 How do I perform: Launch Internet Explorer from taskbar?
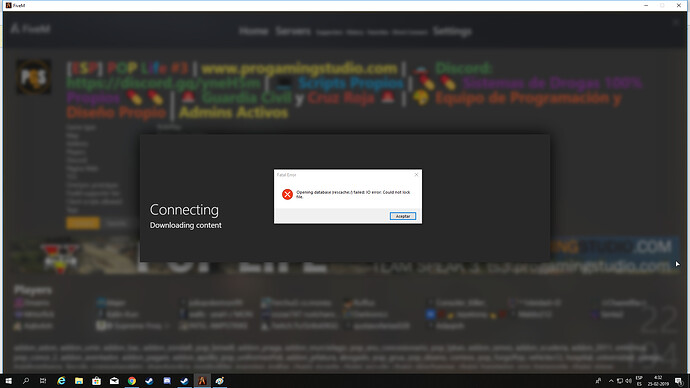pyautogui.click(x=61, y=381)
